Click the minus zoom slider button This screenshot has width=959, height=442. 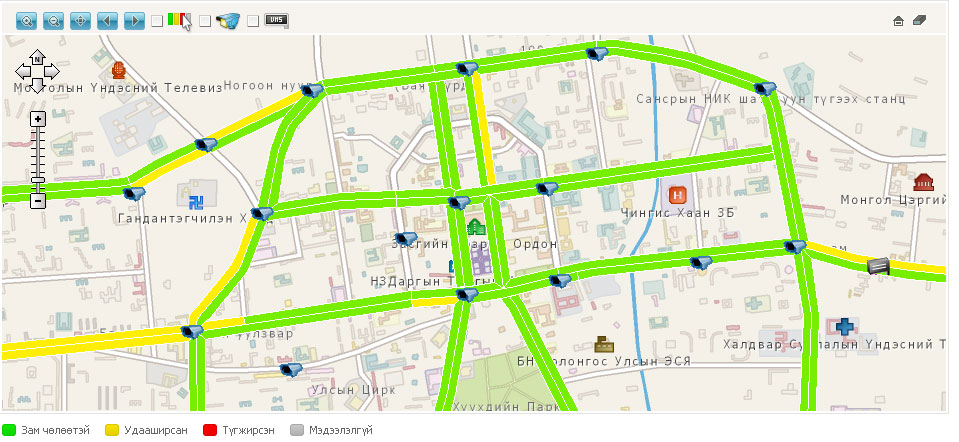pos(38,201)
